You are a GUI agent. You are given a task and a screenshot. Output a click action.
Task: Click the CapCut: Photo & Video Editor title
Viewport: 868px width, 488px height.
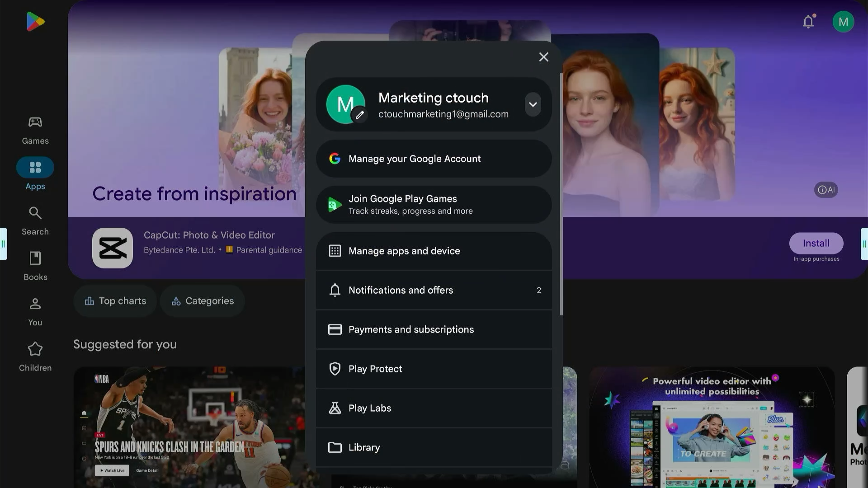[x=209, y=235]
